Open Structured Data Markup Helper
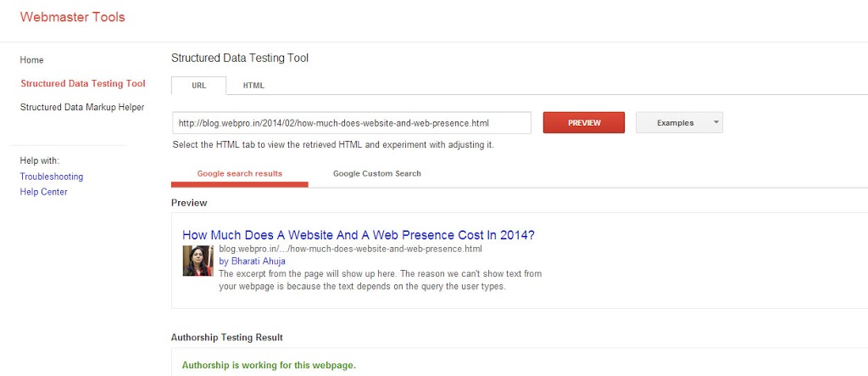 pos(81,108)
